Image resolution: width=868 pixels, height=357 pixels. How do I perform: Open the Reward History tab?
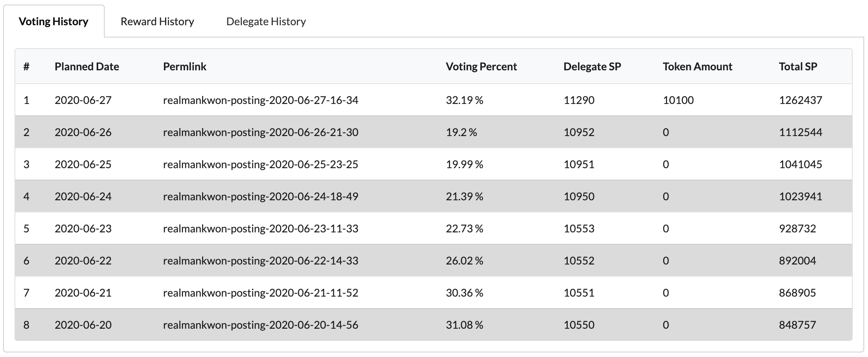(x=157, y=21)
